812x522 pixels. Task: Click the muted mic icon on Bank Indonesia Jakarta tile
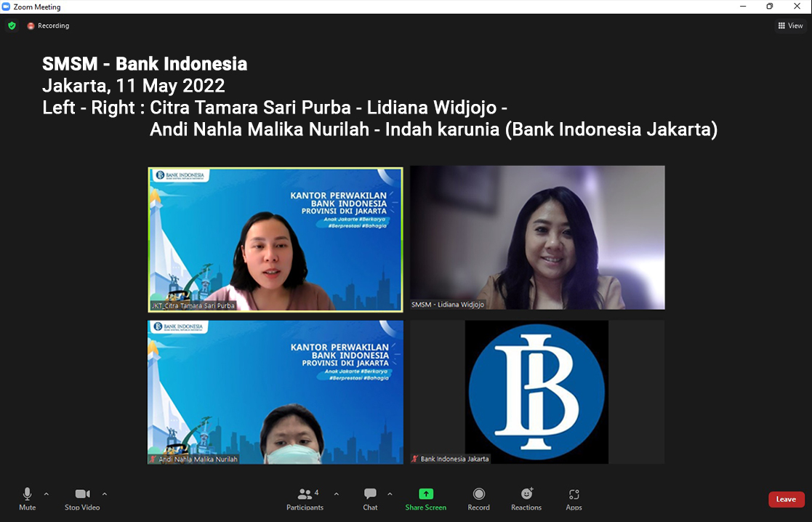415,459
